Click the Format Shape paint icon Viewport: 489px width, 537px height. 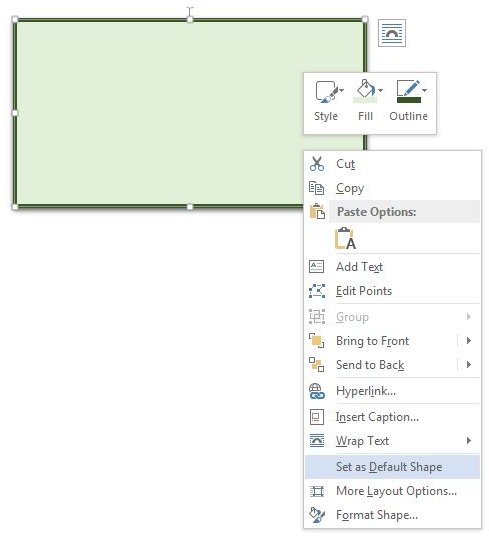[317, 515]
